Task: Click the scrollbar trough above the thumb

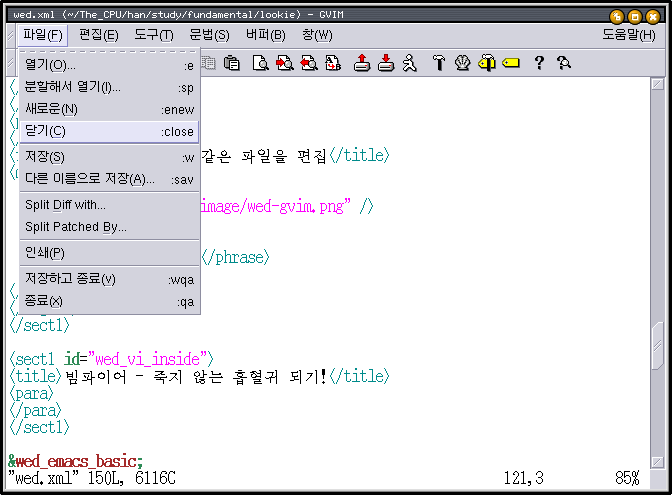Action: click(657, 206)
